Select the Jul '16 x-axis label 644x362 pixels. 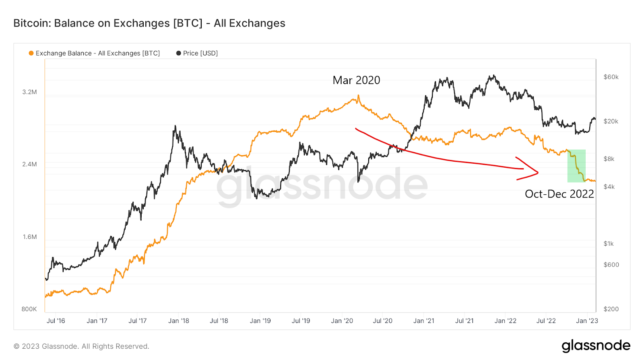click(x=56, y=321)
